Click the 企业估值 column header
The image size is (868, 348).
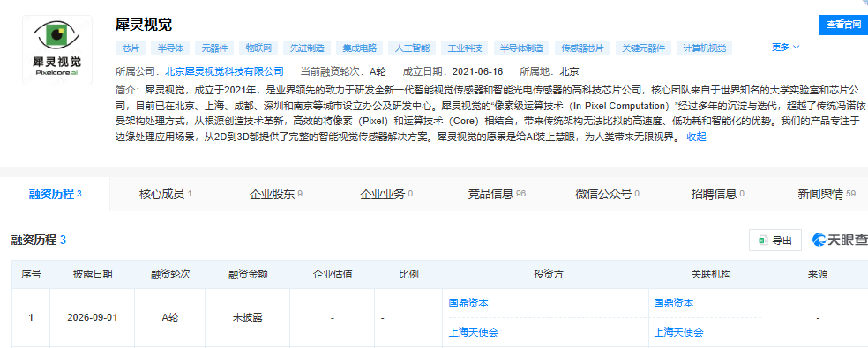click(x=333, y=274)
